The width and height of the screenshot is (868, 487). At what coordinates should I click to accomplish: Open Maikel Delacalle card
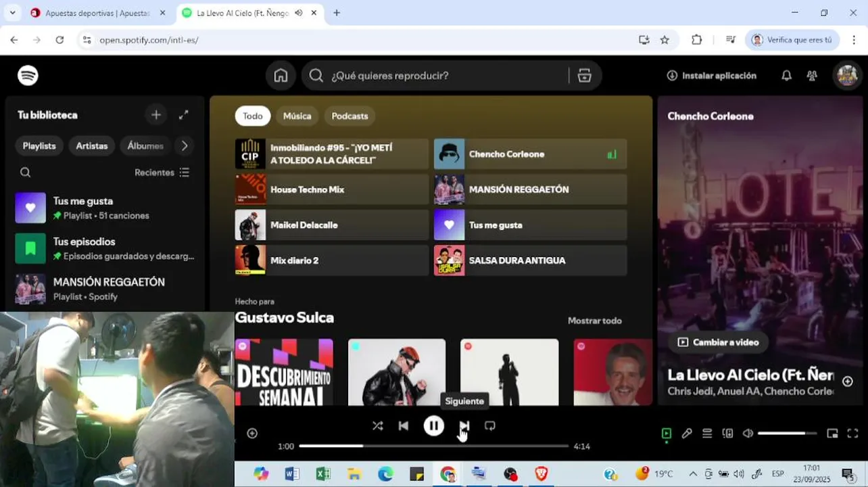point(332,225)
